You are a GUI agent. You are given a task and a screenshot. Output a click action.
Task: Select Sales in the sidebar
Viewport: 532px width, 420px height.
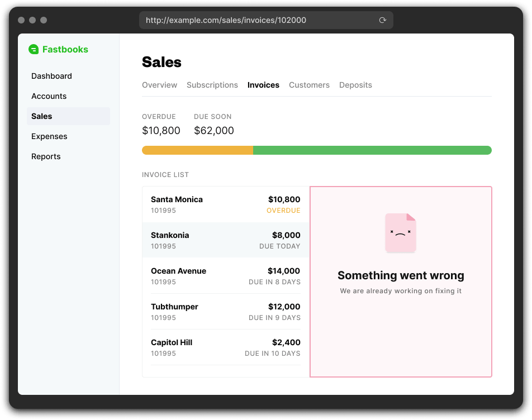[x=42, y=116]
